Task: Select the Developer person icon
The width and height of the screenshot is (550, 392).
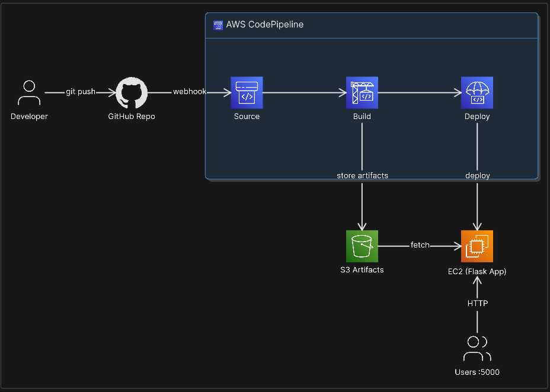Action: 29,93
